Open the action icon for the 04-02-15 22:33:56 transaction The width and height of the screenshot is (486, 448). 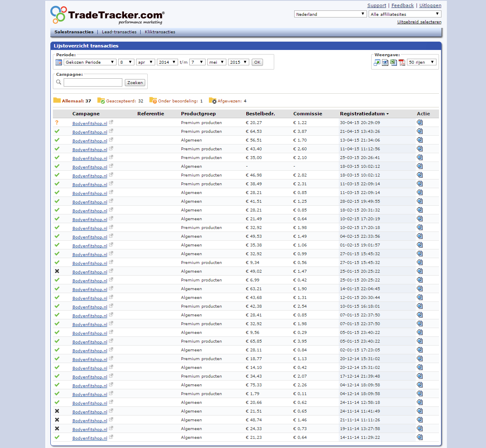coord(420,236)
